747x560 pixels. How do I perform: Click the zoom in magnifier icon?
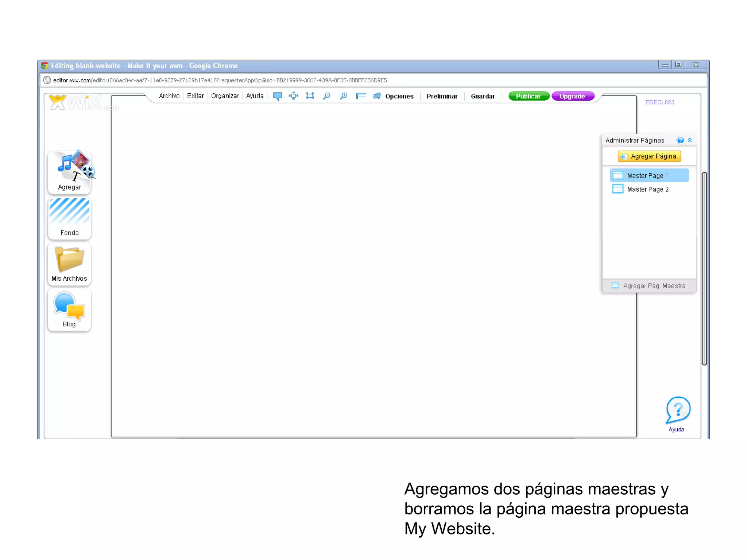(x=343, y=96)
